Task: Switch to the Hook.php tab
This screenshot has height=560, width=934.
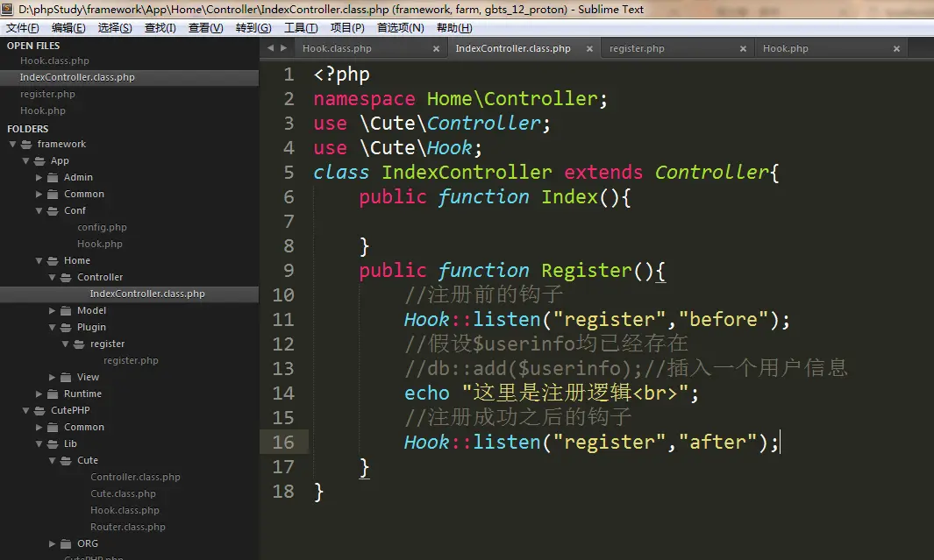Action: [786, 48]
